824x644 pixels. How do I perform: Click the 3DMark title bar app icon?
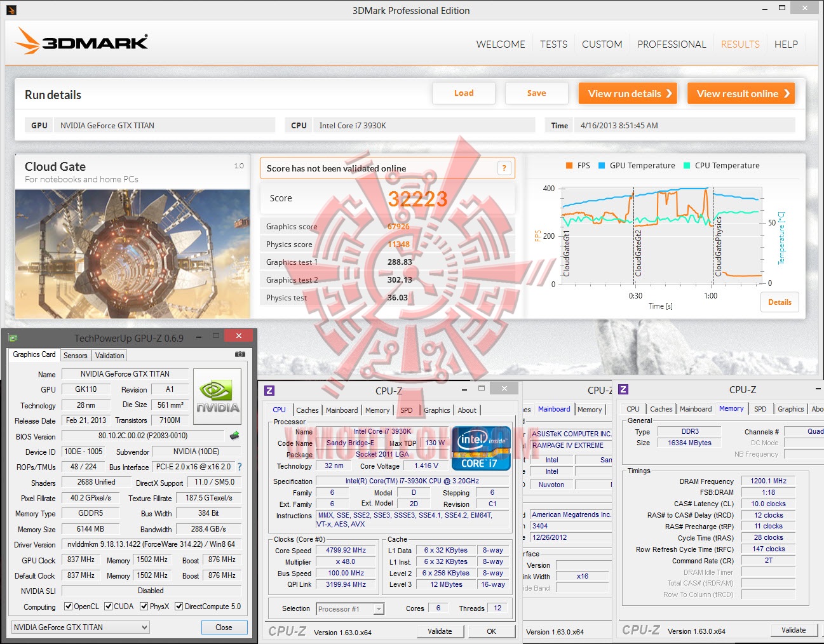pyautogui.click(x=11, y=10)
